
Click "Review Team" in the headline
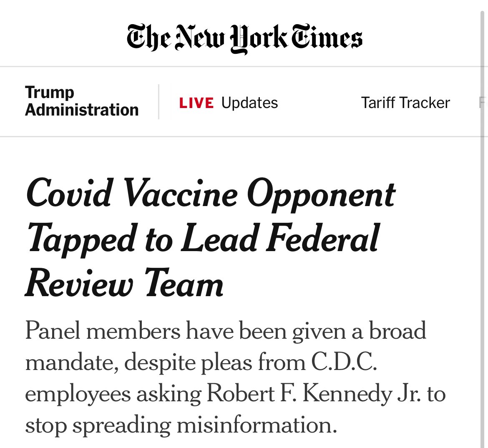point(124,284)
